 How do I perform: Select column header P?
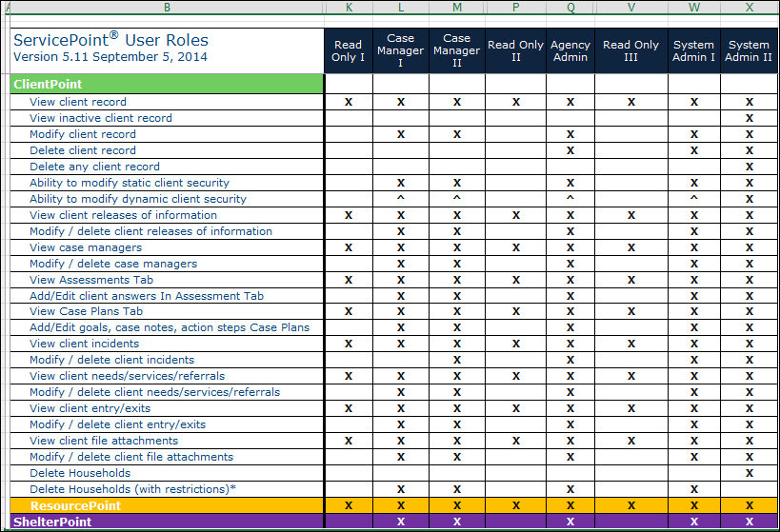coord(516,7)
